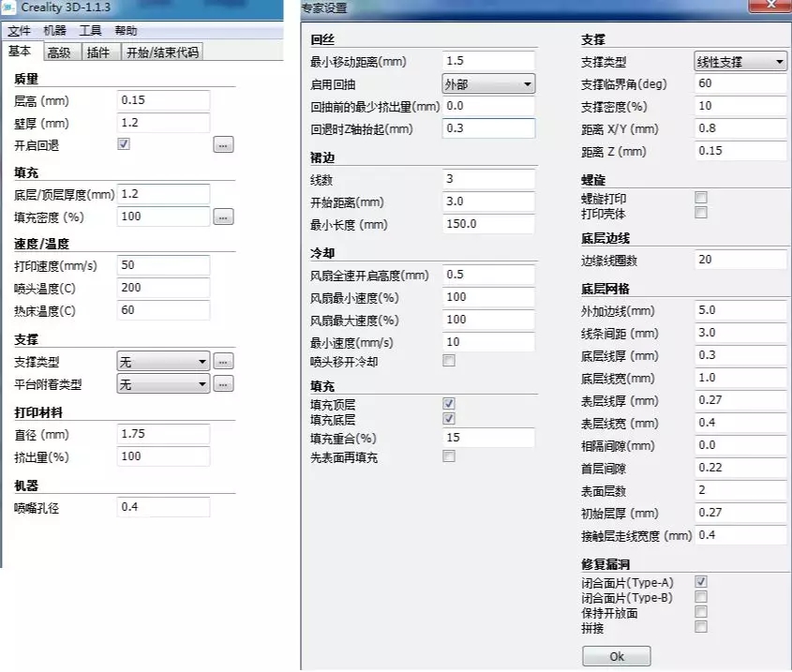Image resolution: width=792 pixels, height=672 pixels.
Task: Open 支撑类型 dropdown showing 线性支撑
Action: coord(740,62)
